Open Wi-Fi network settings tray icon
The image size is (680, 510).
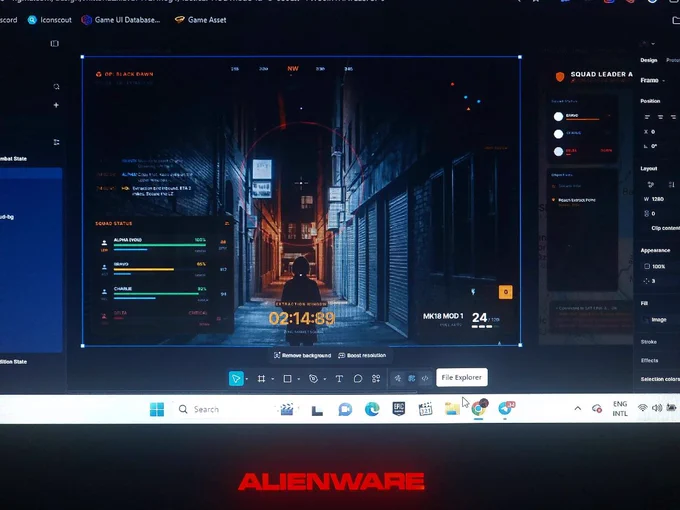[x=643, y=408]
